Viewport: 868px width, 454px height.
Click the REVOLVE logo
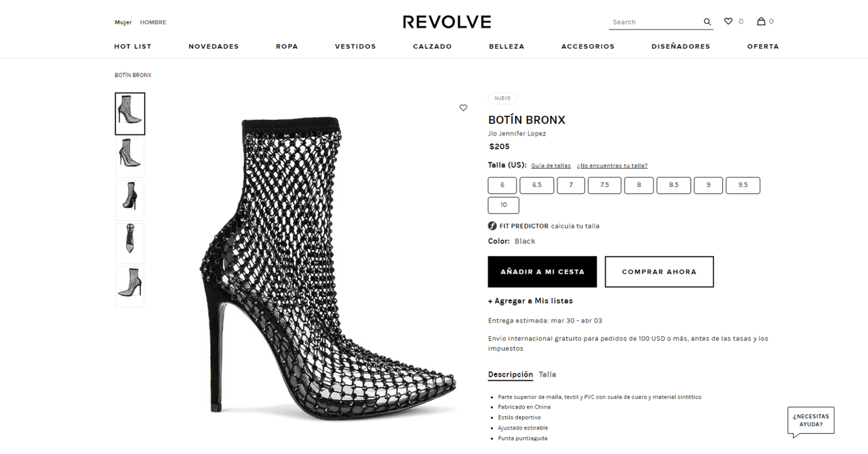click(x=446, y=21)
